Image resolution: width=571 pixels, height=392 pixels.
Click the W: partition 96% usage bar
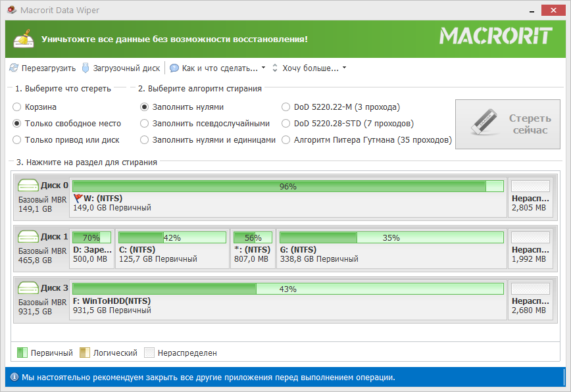click(287, 186)
